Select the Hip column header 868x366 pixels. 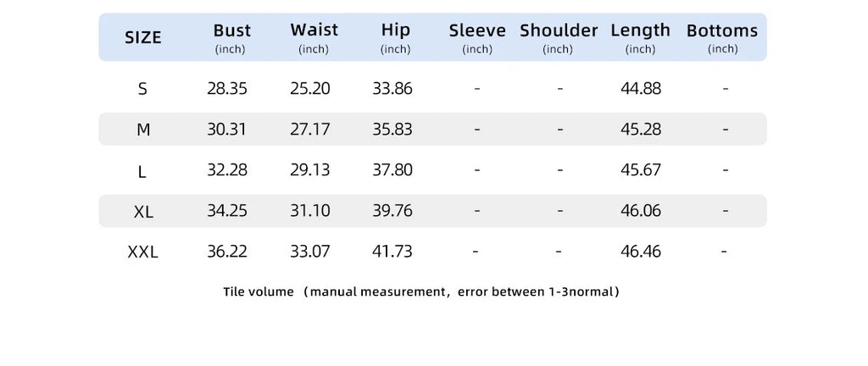click(x=395, y=30)
